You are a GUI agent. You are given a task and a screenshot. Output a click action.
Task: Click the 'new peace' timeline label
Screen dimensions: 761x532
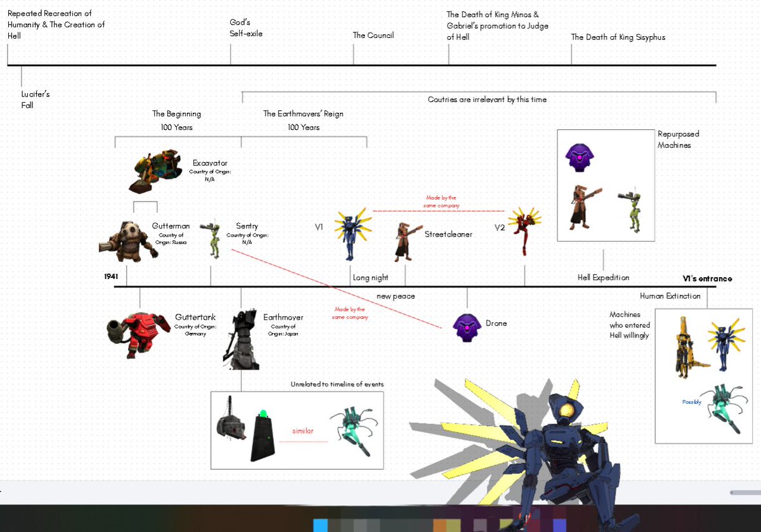[396, 296]
